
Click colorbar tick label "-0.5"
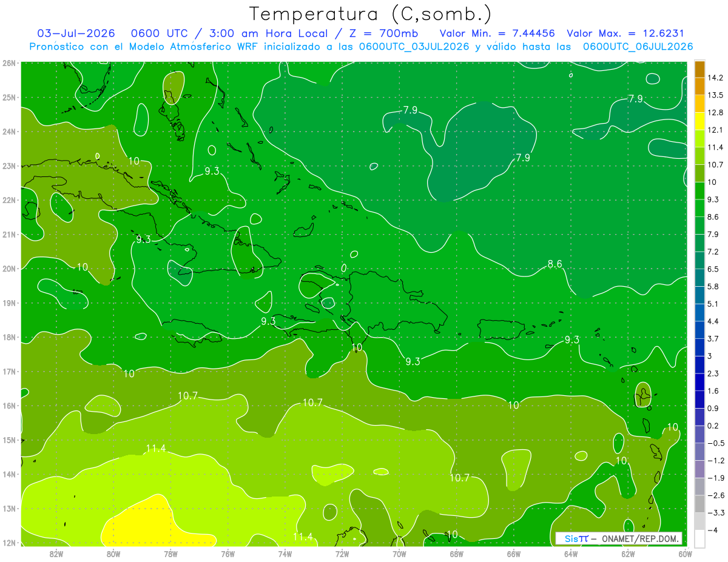[716, 443]
